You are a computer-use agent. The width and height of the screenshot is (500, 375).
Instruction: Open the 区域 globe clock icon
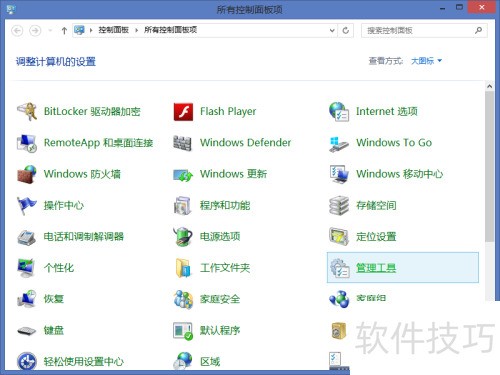tap(183, 361)
